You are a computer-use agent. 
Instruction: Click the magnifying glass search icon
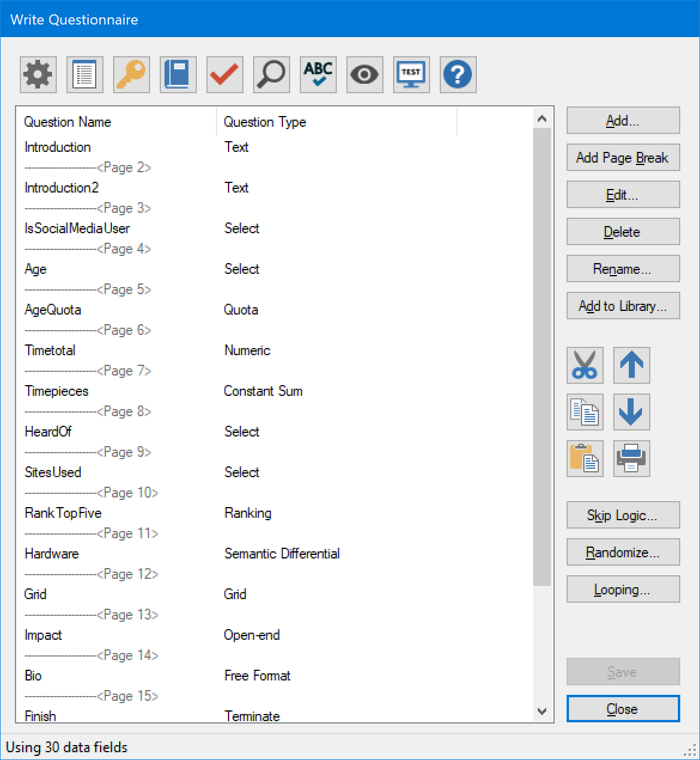point(272,75)
